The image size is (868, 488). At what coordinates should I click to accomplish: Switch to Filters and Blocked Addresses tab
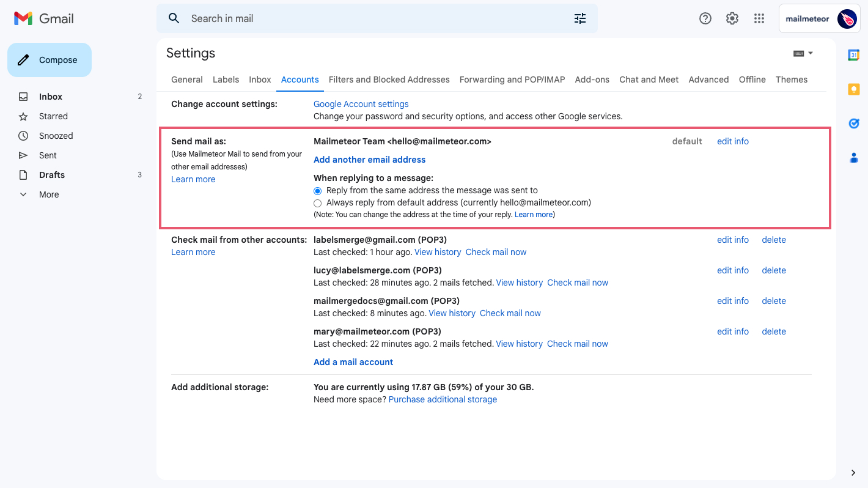tap(389, 79)
